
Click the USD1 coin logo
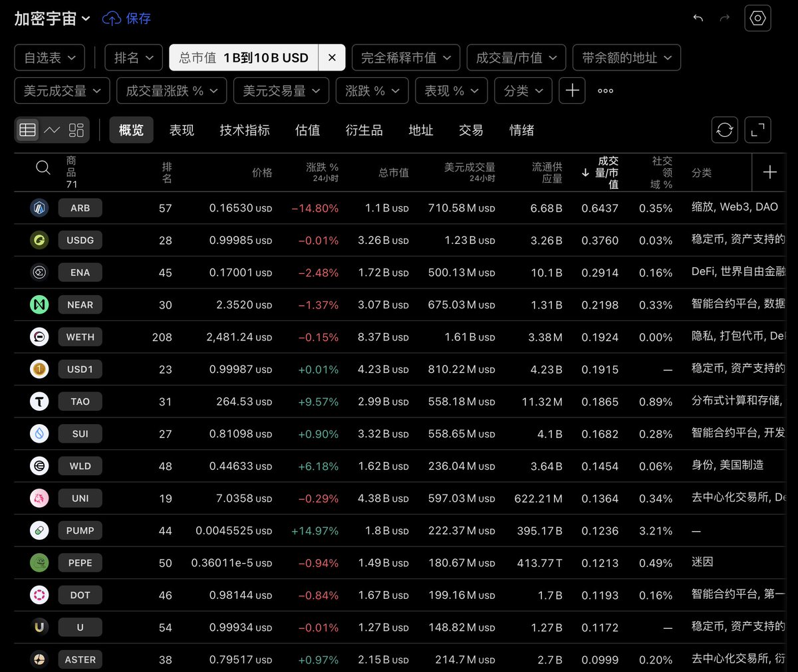40,369
